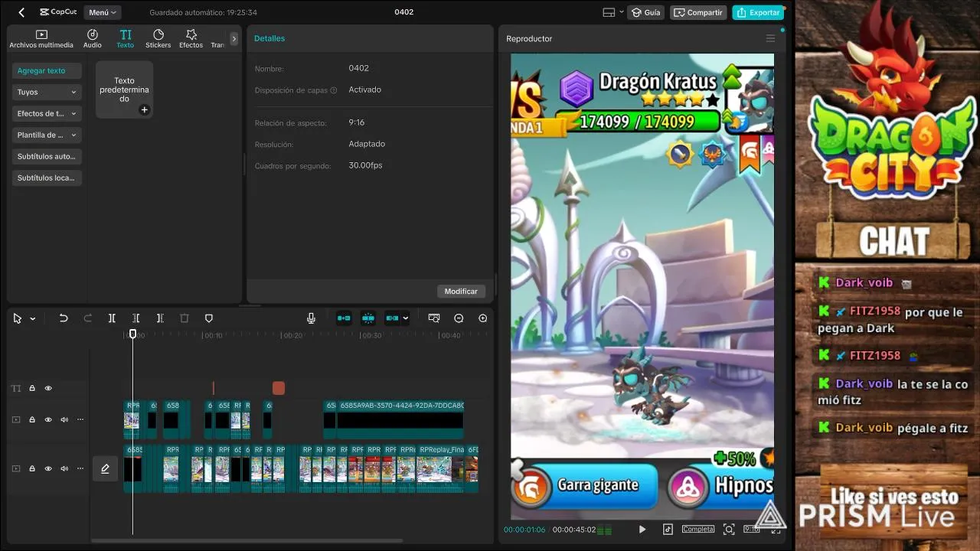Open Subtítulos automáticos option
The width and height of the screenshot is (980, 551).
point(47,156)
